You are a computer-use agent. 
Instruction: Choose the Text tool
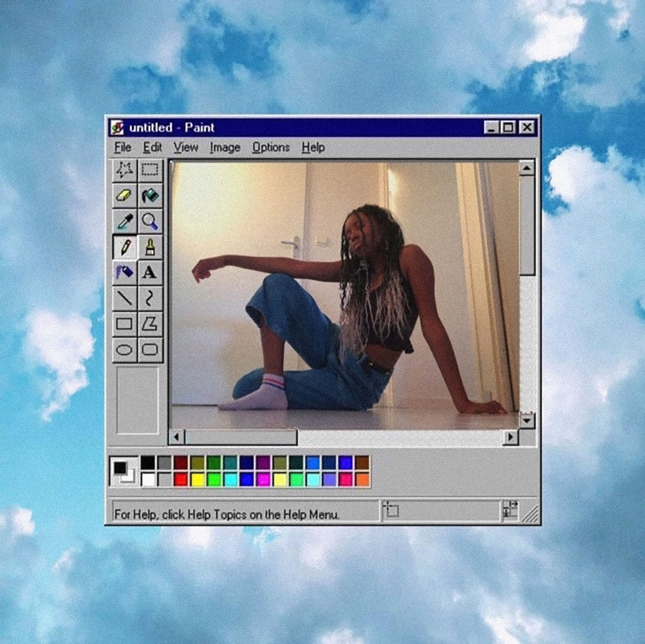pos(150,272)
